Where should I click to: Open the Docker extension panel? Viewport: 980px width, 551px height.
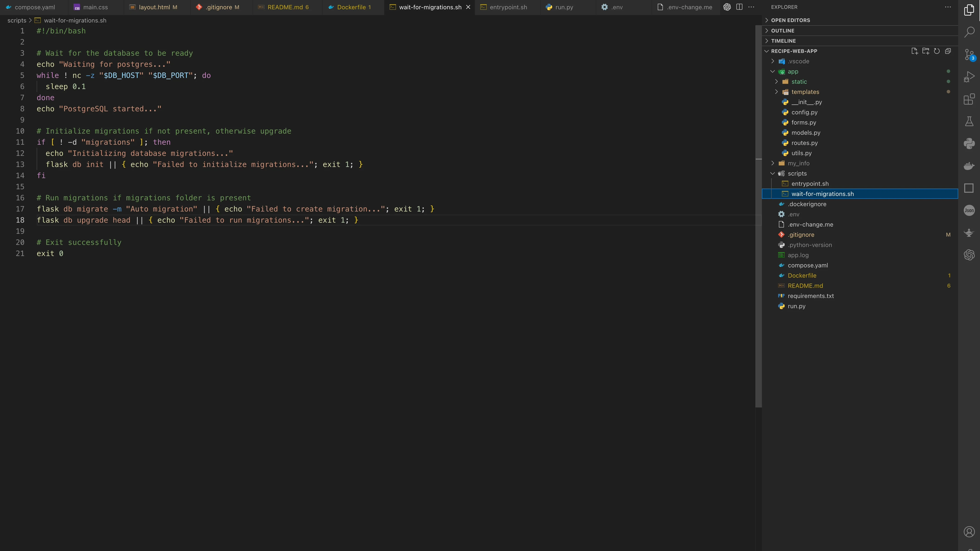coord(969,165)
